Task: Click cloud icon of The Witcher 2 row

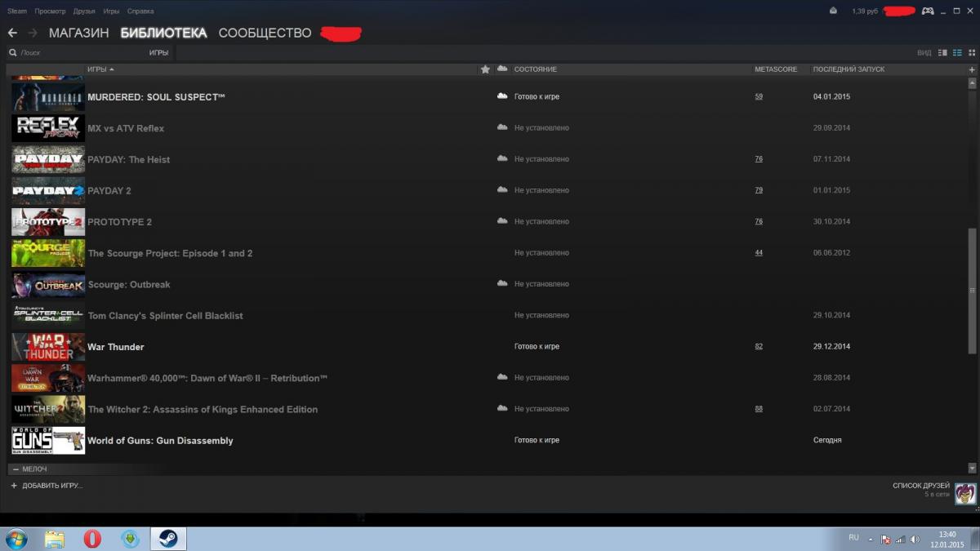Action: pos(502,409)
